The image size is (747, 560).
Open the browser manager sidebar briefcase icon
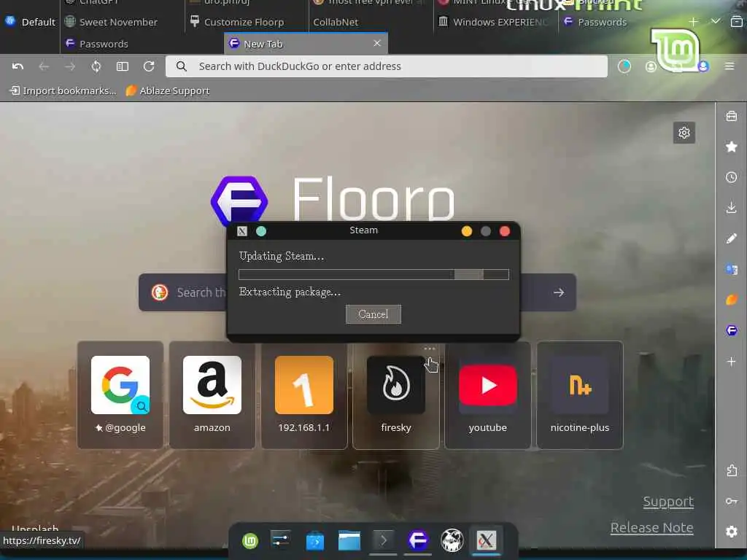pos(731,116)
